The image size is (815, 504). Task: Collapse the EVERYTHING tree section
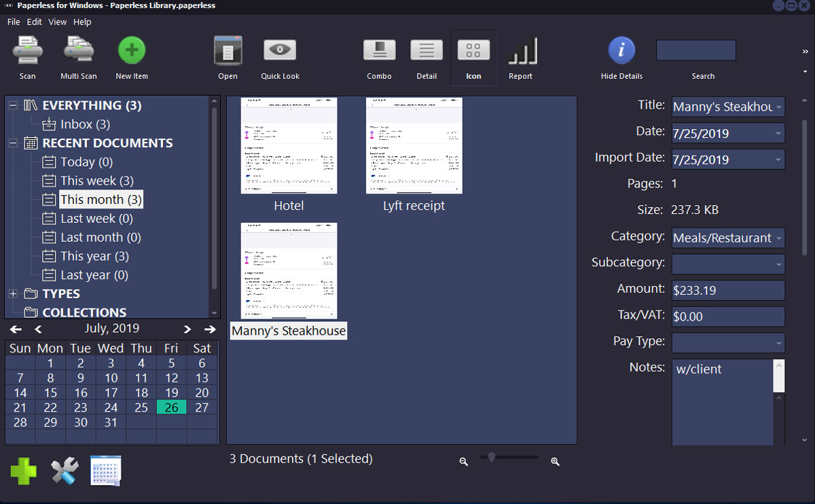click(13, 105)
